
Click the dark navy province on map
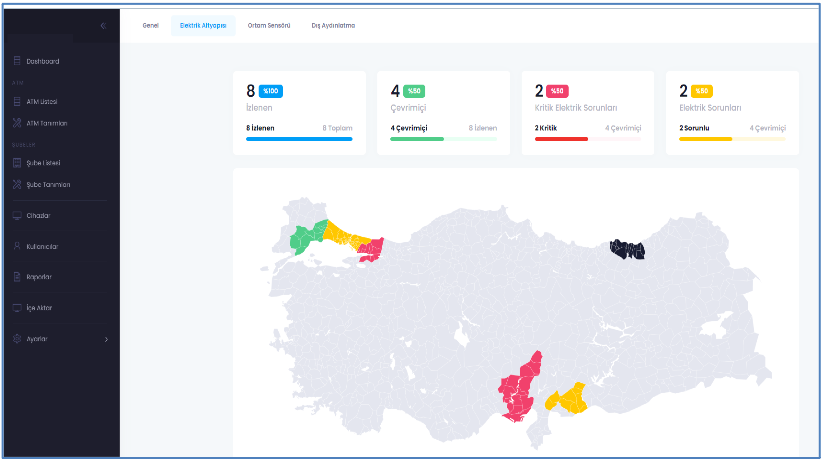pyautogui.click(x=629, y=249)
